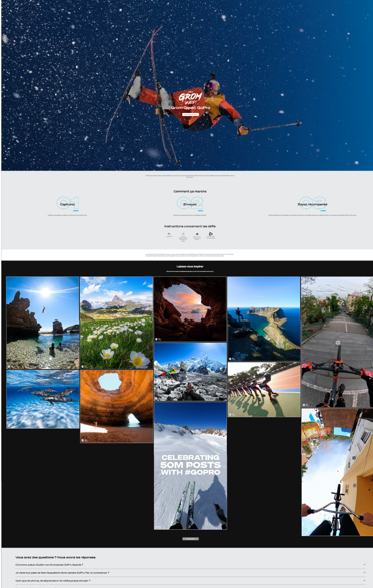Expand the Quel type de photos question
Viewport: 373px width, 588px height.
pos(190,581)
